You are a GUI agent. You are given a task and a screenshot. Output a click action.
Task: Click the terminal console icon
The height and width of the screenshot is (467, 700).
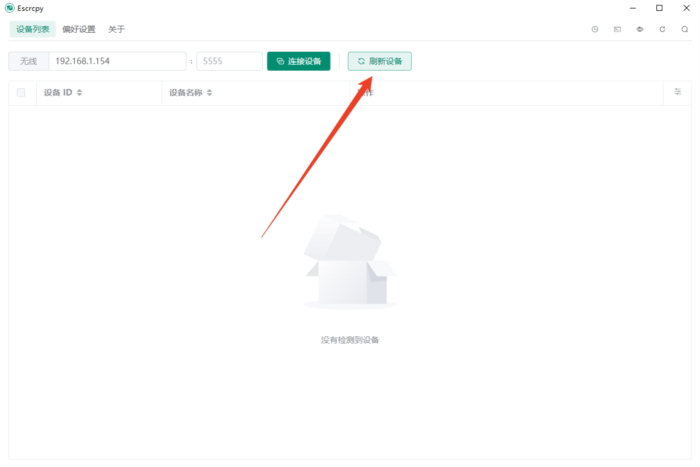[617, 29]
